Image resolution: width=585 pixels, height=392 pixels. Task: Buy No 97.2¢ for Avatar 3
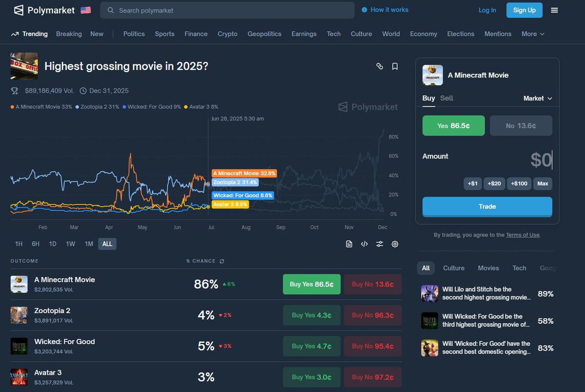(x=373, y=377)
